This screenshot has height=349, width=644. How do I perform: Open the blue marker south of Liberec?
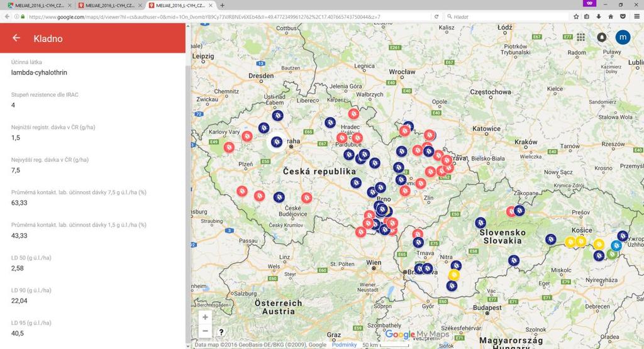330,123
